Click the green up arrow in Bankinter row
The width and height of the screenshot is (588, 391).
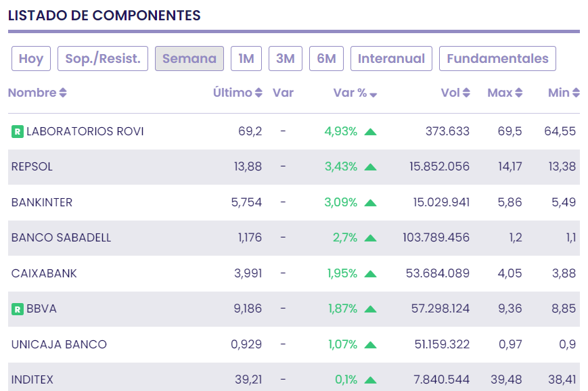tap(370, 202)
